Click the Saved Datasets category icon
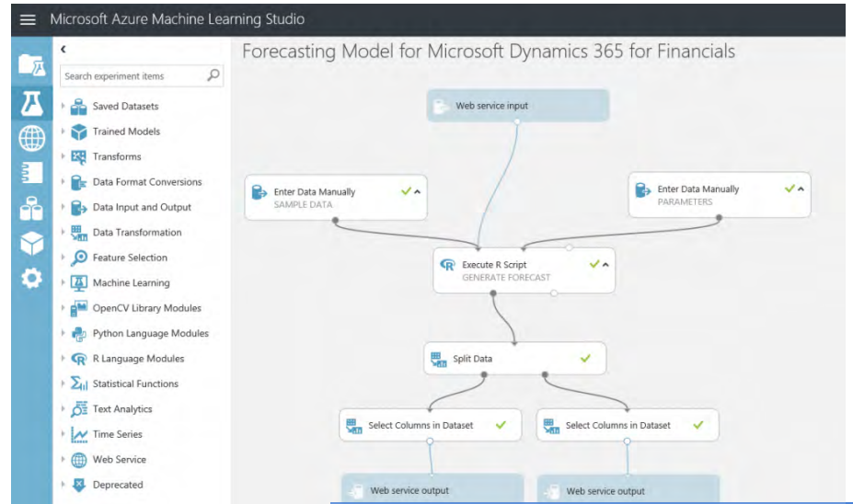 coord(79,107)
